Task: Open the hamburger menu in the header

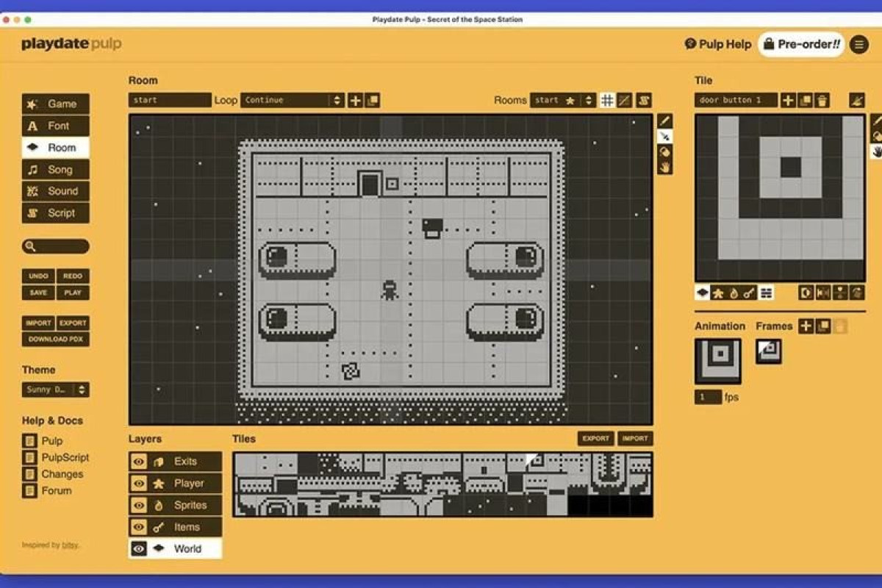Action: pyautogui.click(x=859, y=44)
